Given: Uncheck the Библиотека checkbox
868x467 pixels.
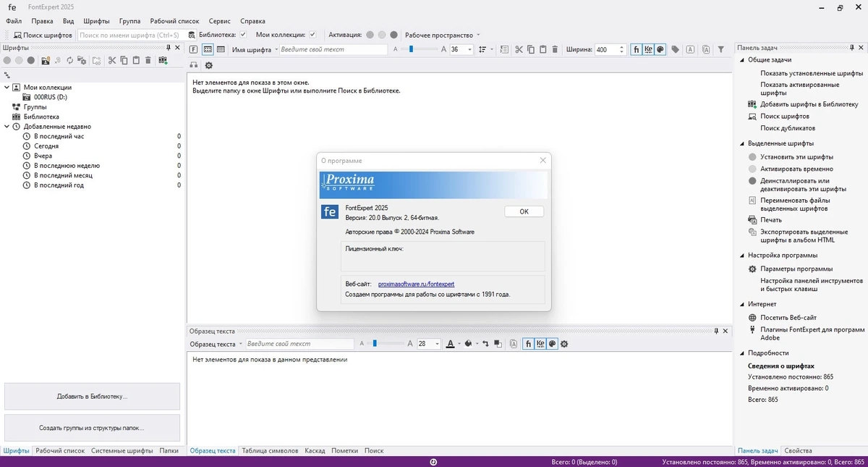Looking at the screenshot, I should pos(243,34).
